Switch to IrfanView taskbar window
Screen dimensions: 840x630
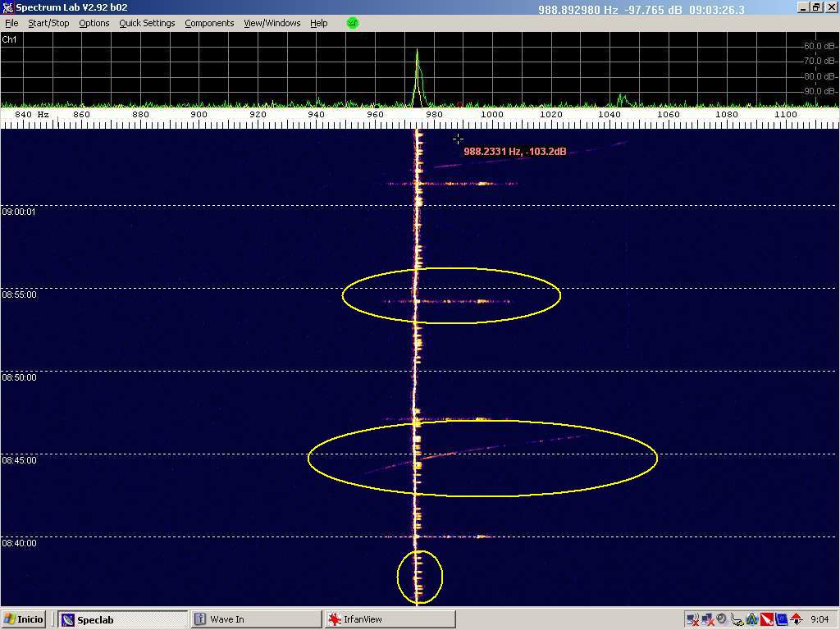coord(388,619)
